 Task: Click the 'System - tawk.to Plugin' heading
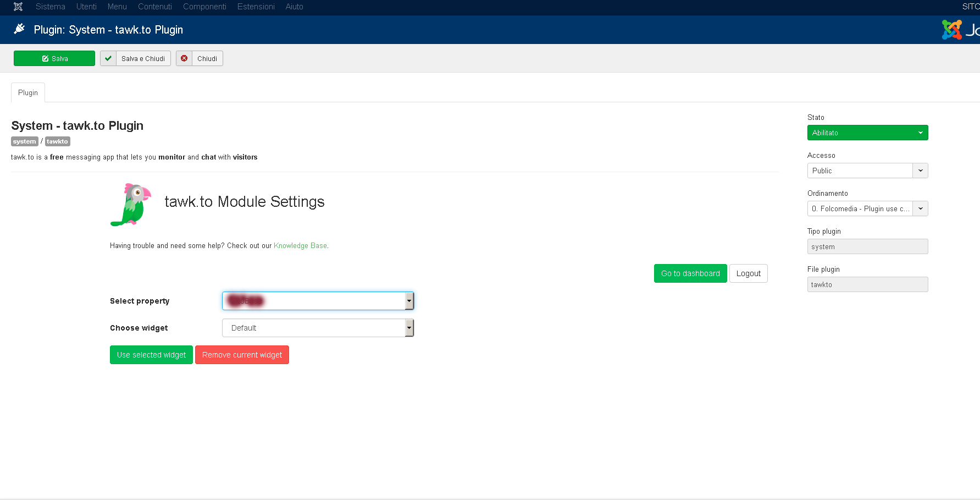tap(77, 125)
